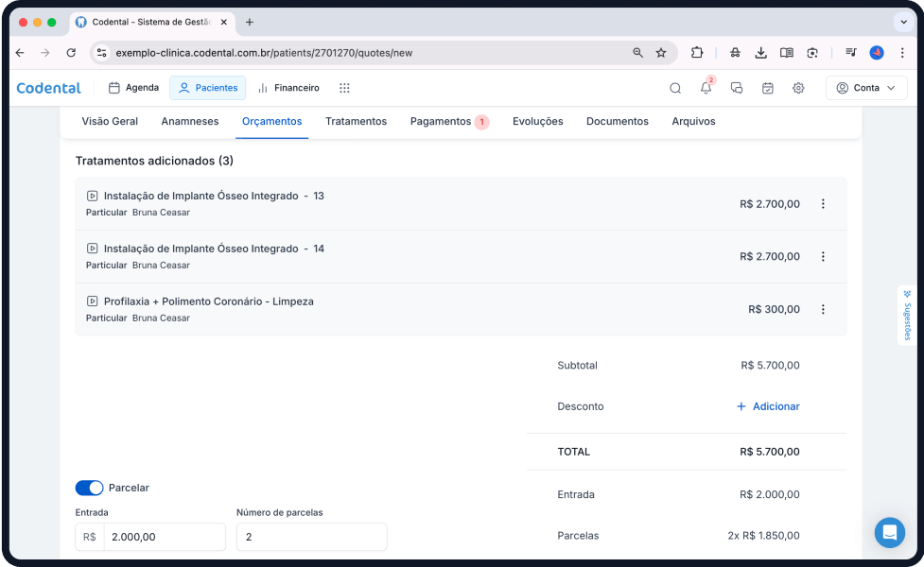The height and width of the screenshot is (567, 924).
Task: Click the calendar check icon in header
Action: pos(768,88)
